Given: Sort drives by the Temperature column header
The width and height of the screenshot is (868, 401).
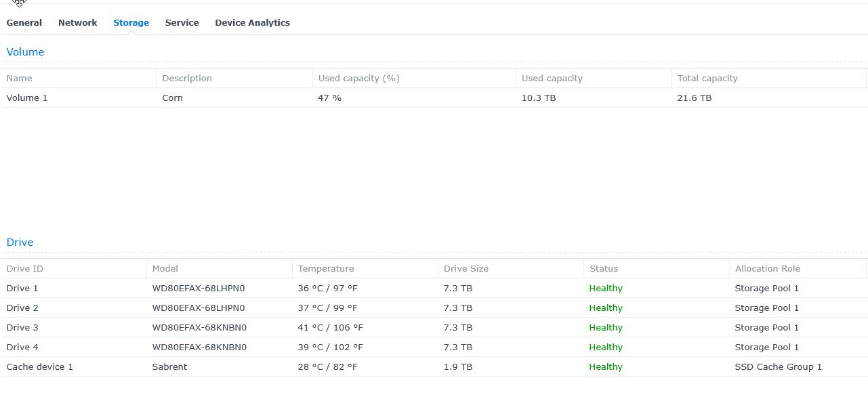Looking at the screenshot, I should coord(326,269).
